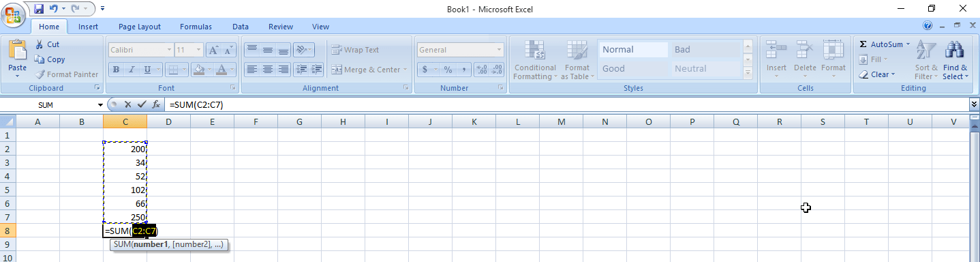Click the Sort & Filter button
Image resolution: width=980 pixels, height=262 pixels.
(926, 61)
